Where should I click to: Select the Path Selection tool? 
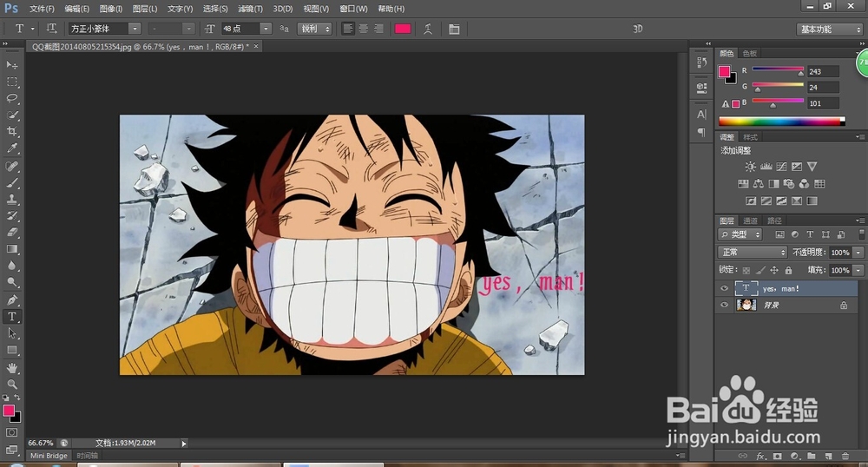(11, 333)
